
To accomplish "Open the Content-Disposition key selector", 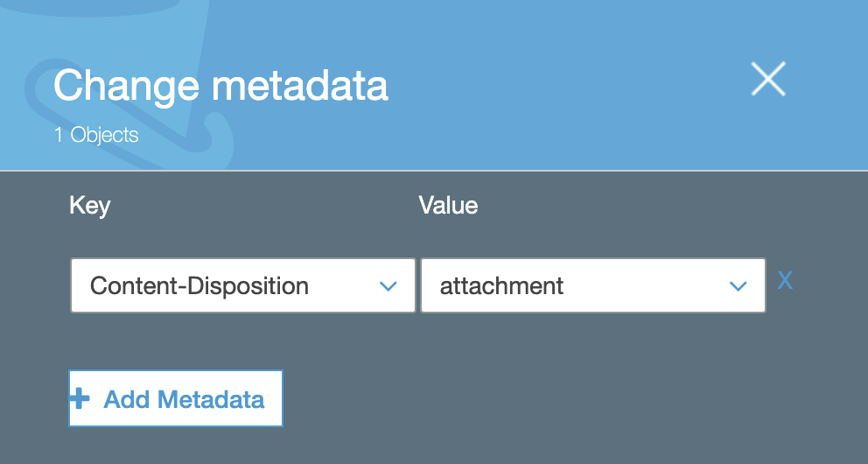I will click(243, 285).
